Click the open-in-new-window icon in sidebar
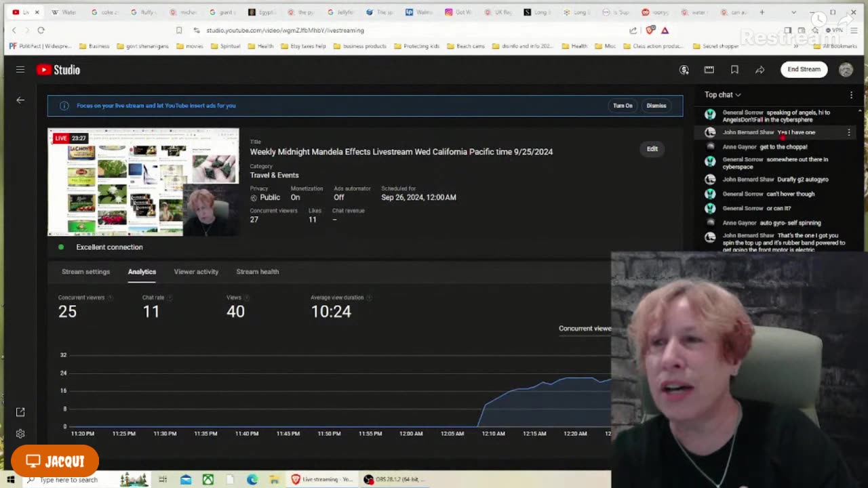Image resolution: width=868 pixels, height=488 pixels. (20, 412)
